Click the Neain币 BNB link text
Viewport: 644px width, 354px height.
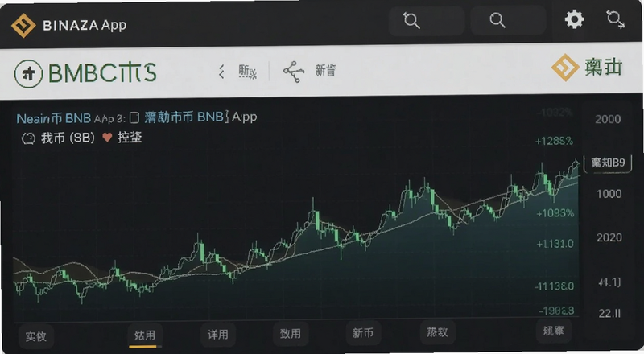click(53, 119)
